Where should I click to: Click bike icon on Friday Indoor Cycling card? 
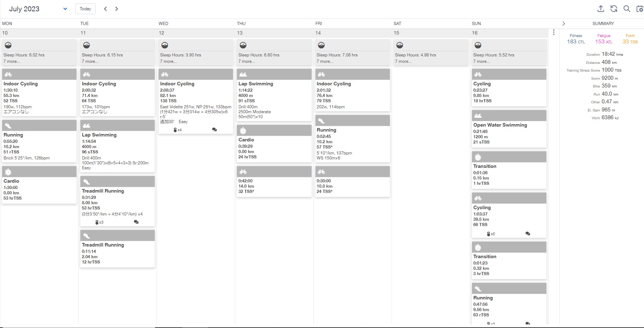coord(321,74)
